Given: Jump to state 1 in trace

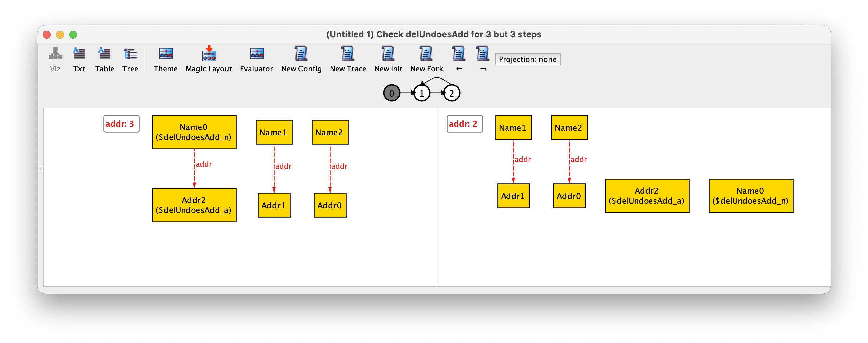Looking at the screenshot, I should click(422, 93).
